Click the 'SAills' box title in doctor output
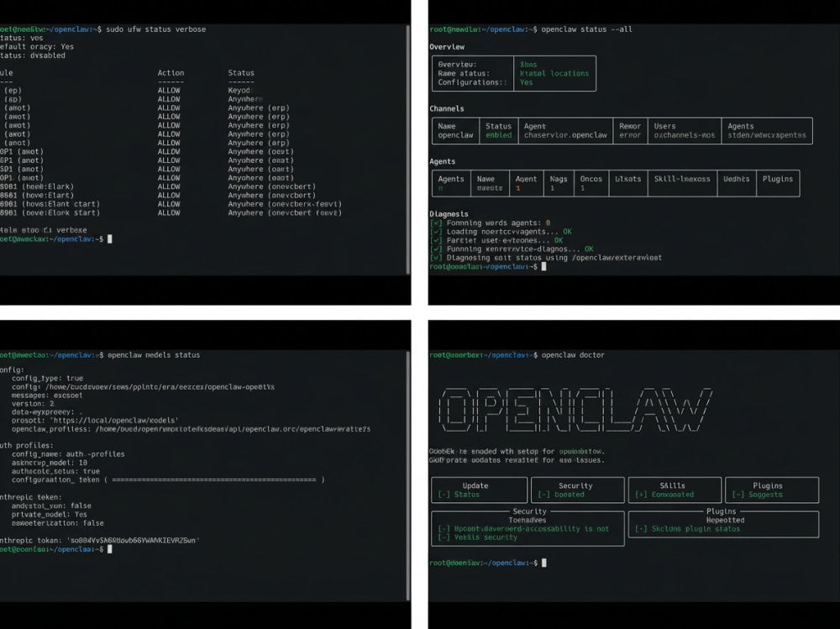 [672, 486]
